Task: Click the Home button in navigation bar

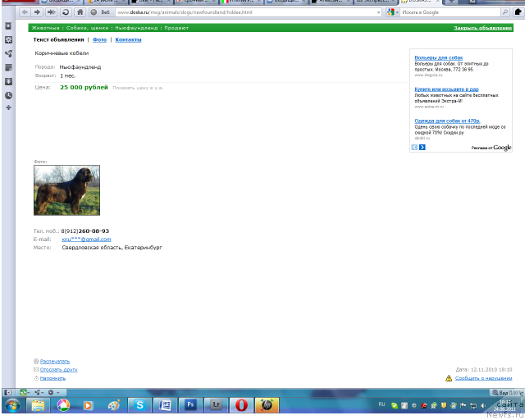Action: pyautogui.click(x=80, y=12)
